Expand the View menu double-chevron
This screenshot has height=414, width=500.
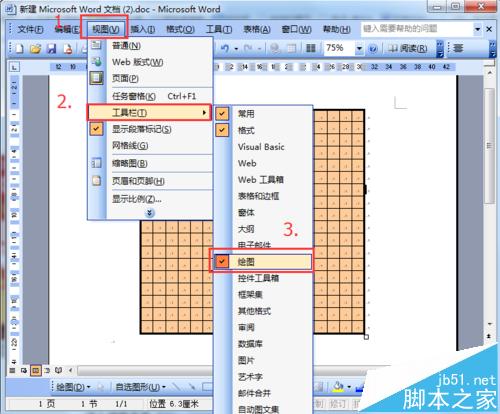pyautogui.click(x=150, y=212)
